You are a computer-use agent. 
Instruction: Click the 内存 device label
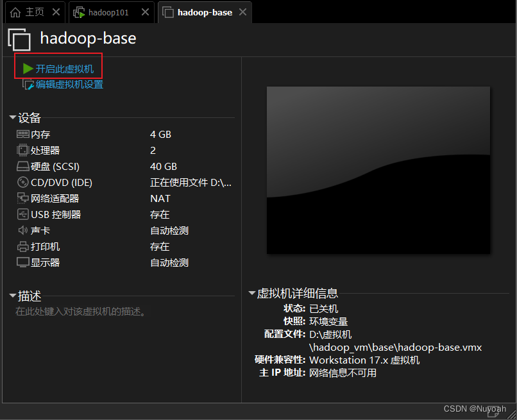pyautogui.click(x=40, y=134)
